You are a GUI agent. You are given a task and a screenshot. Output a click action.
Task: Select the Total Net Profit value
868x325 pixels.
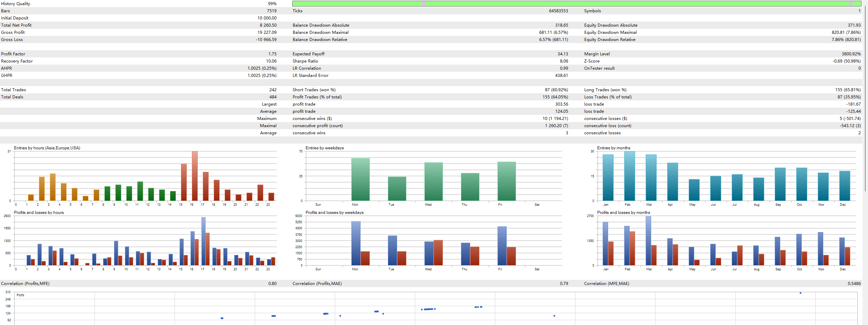pos(269,25)
